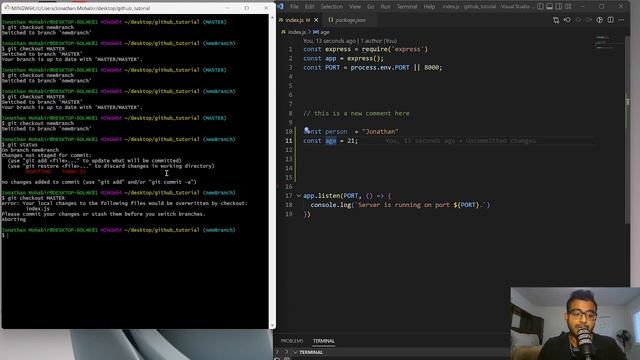Switch to the TERMINAL panel tab
This screenshot has width=640, height=360.
(324, 341)
